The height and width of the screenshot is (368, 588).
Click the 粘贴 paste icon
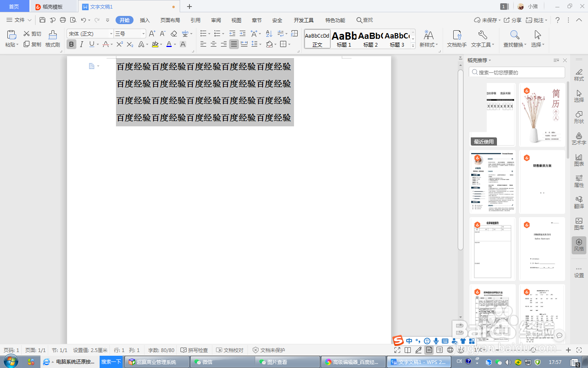[x=11, y=35]
